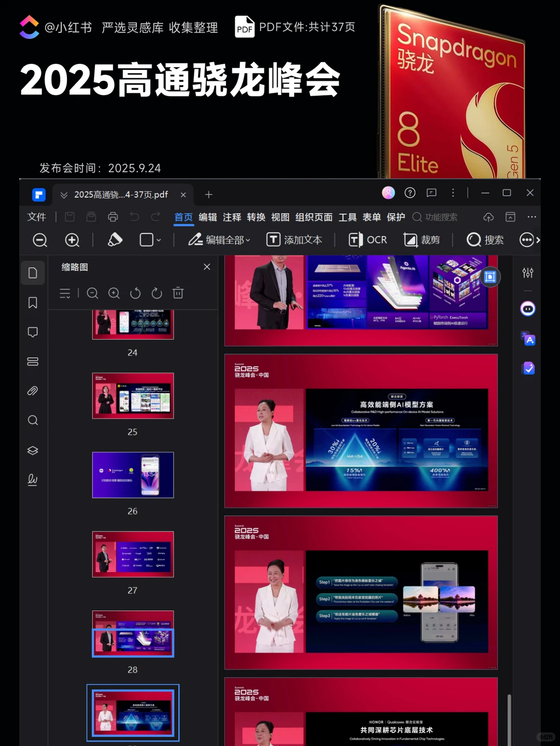Select page 26 thumbnail
Screen dimensions: 560x746
(133, 475)
